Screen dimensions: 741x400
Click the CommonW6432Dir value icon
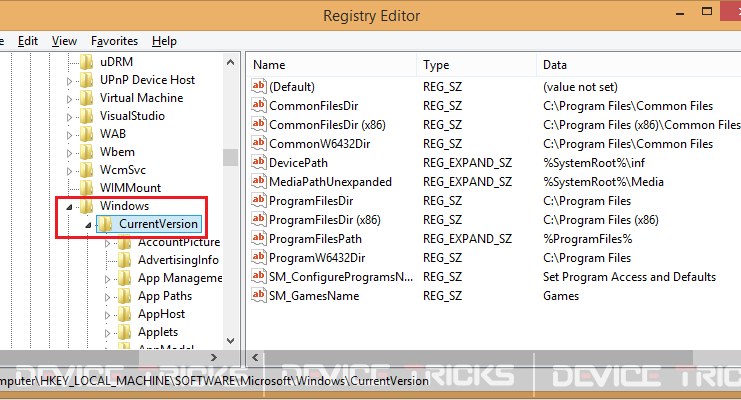tap(258, 143)
